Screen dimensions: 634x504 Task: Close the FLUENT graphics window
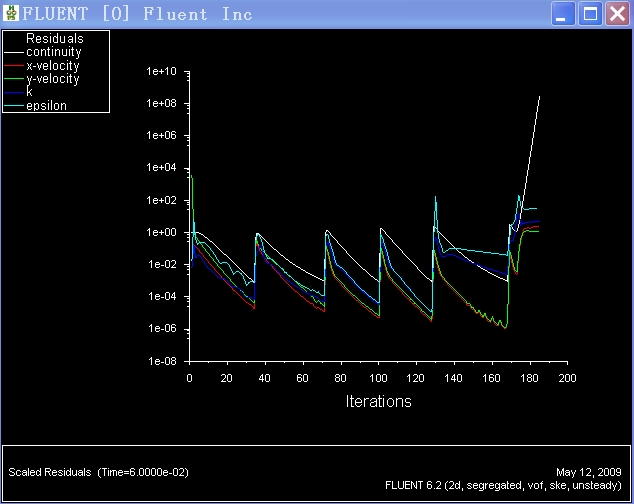tap(617, 14)
